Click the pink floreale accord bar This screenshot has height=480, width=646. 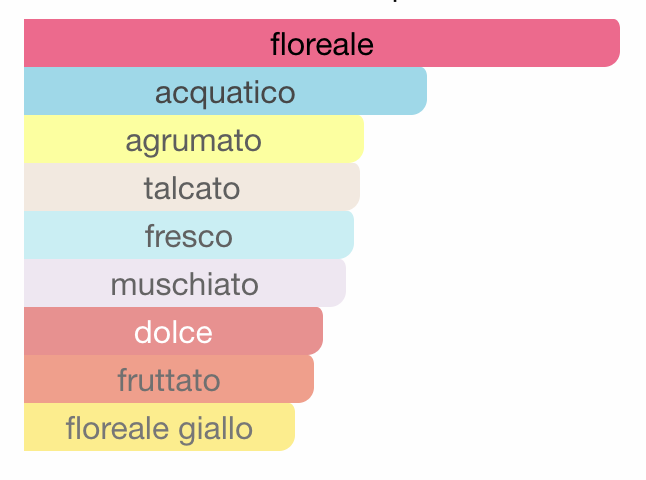322,43
